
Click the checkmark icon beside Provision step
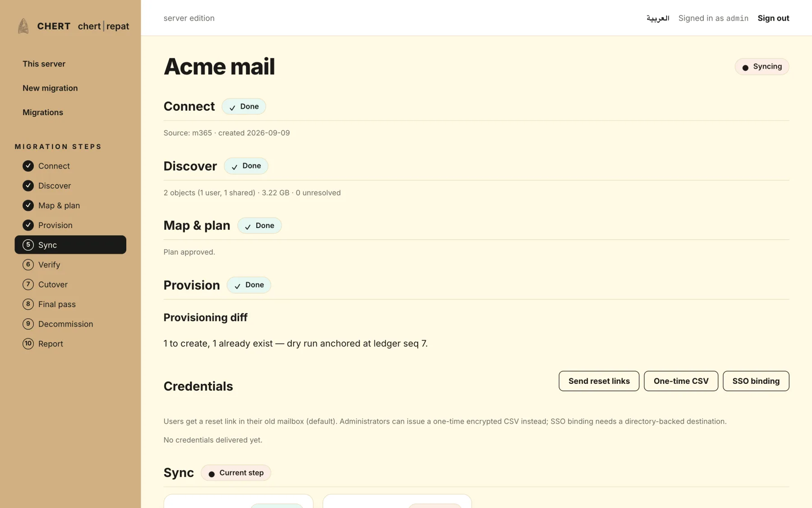28,225
